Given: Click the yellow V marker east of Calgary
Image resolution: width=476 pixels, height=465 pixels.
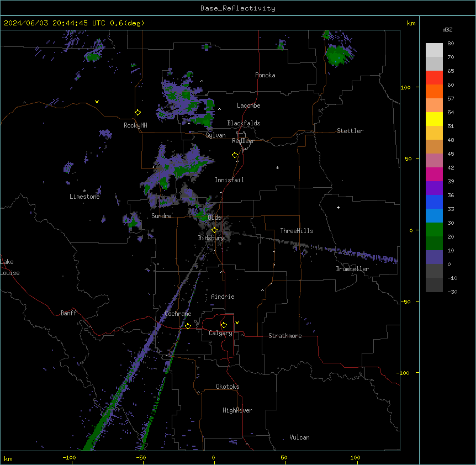Looking at the screenshot, I should coord(237,323).
